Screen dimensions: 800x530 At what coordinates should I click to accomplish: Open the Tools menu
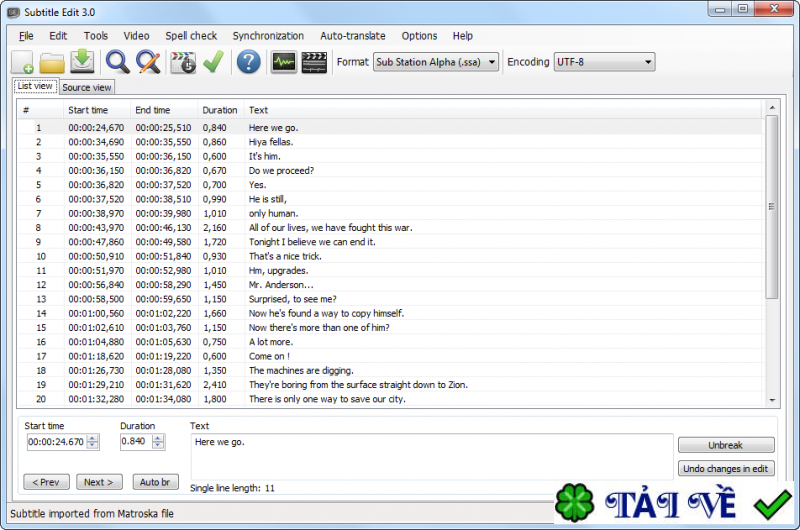coord(95,36)
